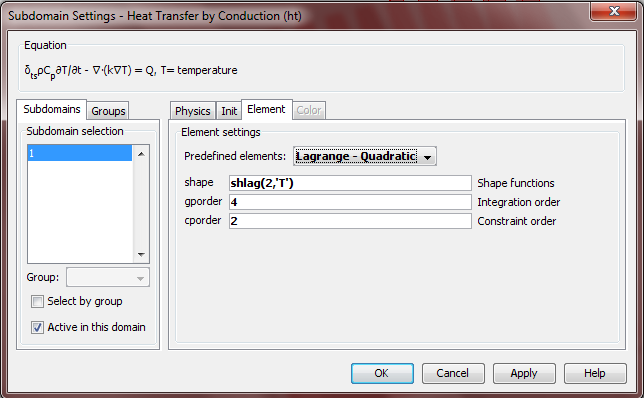The height and width of the screenshot is (398, 644).
Task: Click the Cancel button
Action: [453, 373]
